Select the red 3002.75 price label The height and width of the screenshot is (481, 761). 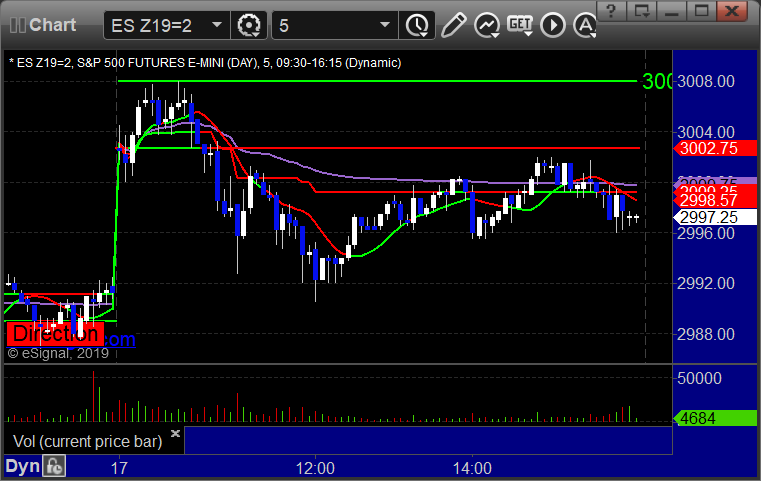(x=715, y=148)
